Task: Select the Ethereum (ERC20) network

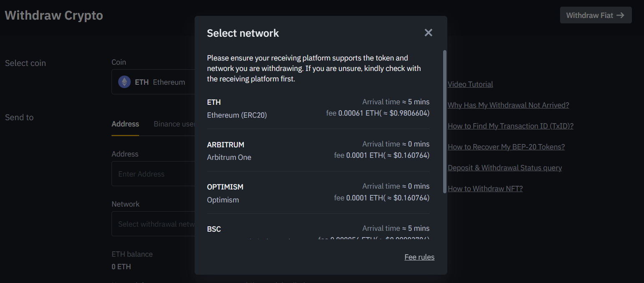Action: (318, 108)
